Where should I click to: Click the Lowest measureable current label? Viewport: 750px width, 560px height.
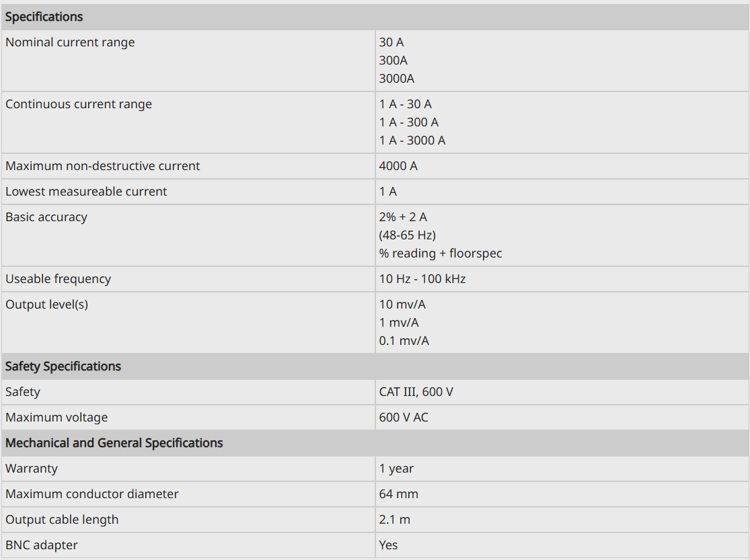coord(86,192)
